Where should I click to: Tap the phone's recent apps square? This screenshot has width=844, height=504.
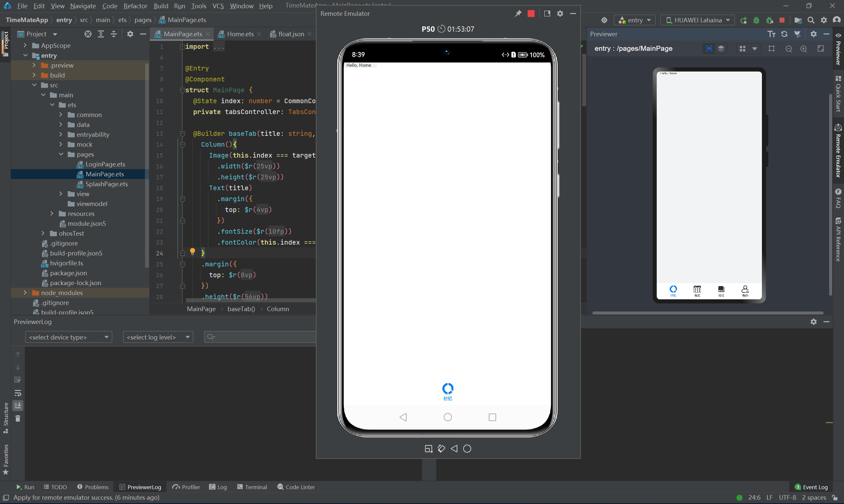[x=492, y=417]
